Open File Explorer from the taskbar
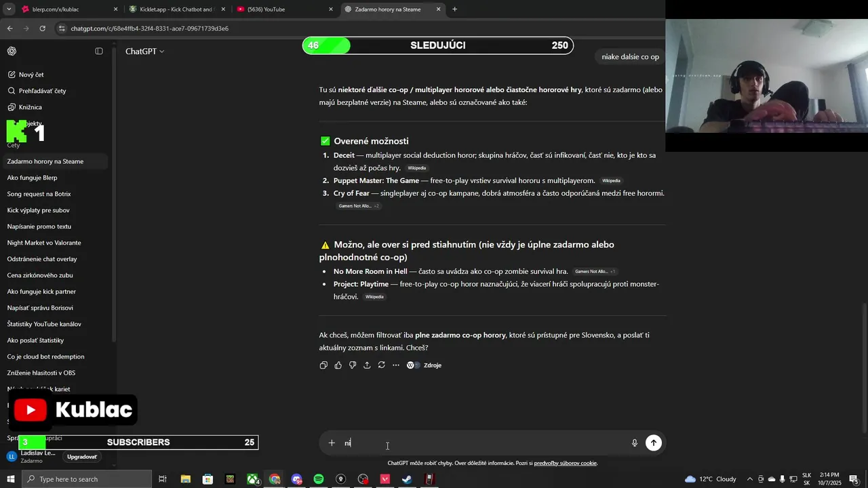The height and width of the screenshot is (488, 868). [185, 479]
